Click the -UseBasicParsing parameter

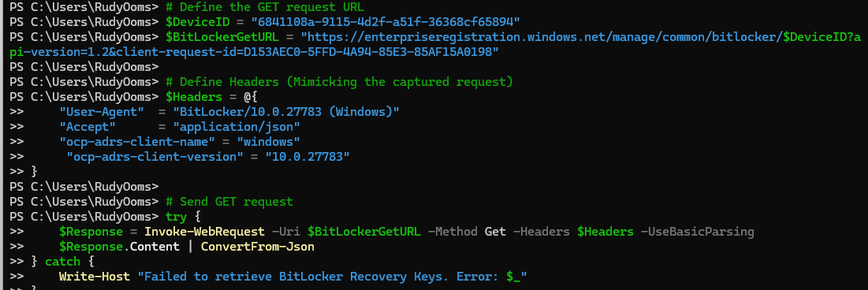pyautogui.click(x=698, y=231)
